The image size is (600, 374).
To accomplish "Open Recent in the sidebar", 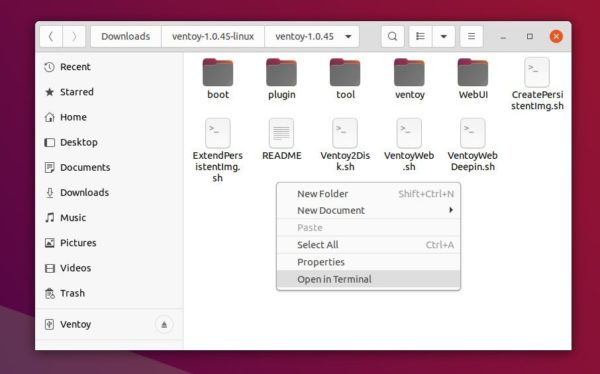I will pyautogui.click(x=109, y=67).
